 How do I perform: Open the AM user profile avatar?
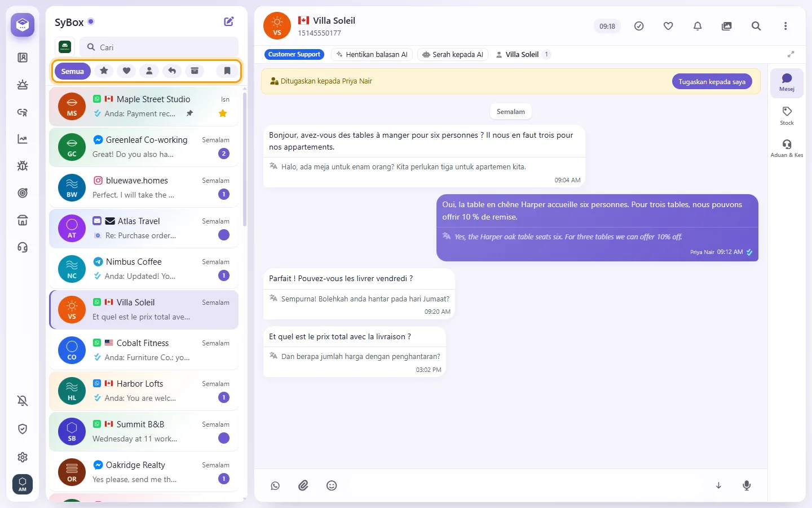click(x=23, y=484)
